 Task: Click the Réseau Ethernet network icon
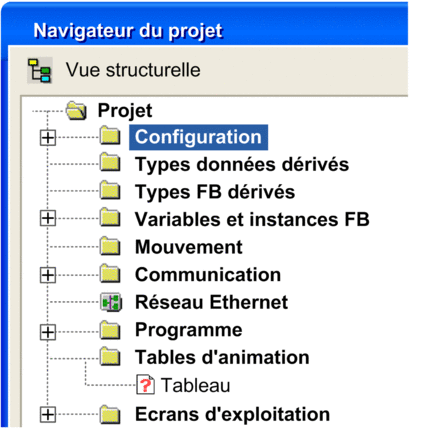click(x=111, y=302)
